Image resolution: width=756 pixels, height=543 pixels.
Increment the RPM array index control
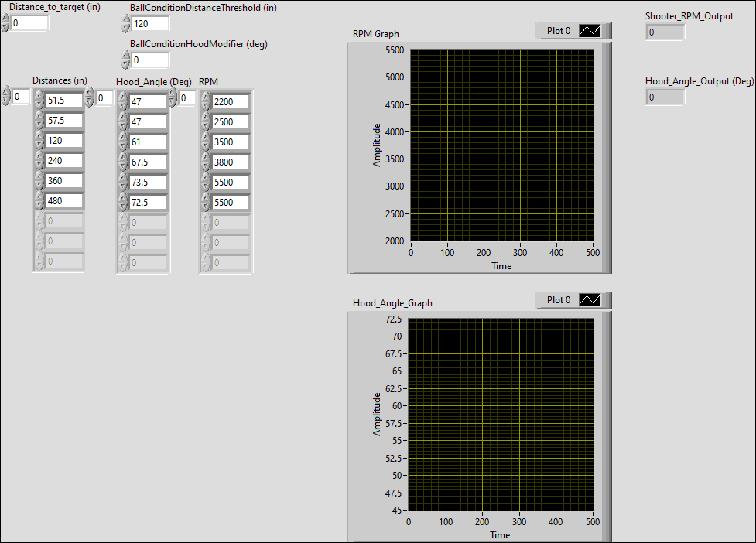click(172, 92)
